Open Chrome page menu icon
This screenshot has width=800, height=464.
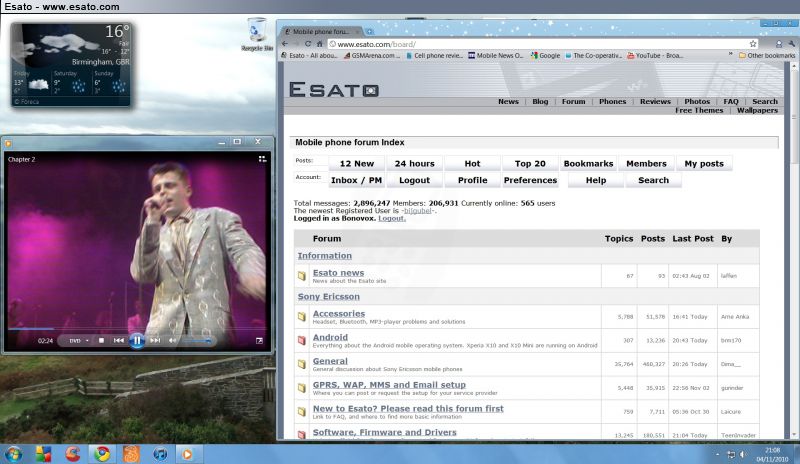pyautogui.click(x=779, y=44)
